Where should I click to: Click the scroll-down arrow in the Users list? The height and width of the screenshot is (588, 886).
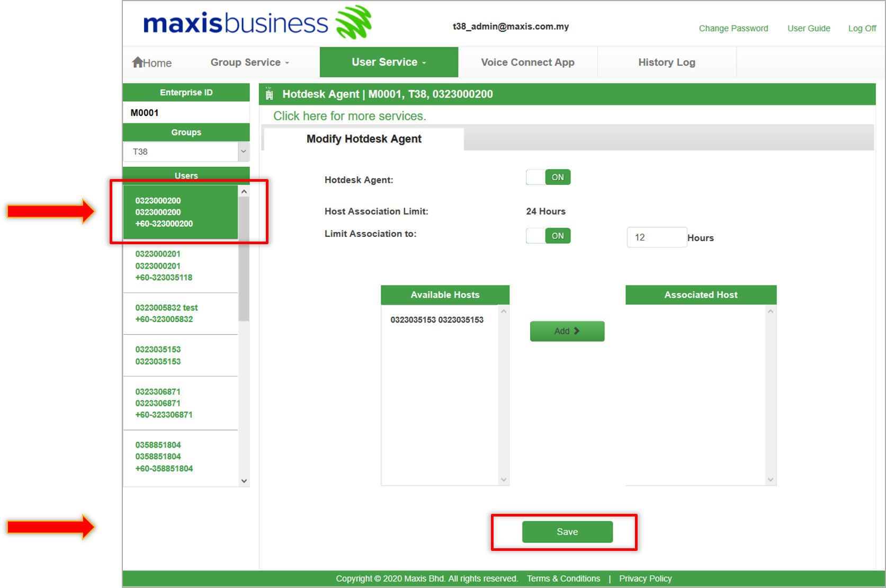[x=244, y=480]
